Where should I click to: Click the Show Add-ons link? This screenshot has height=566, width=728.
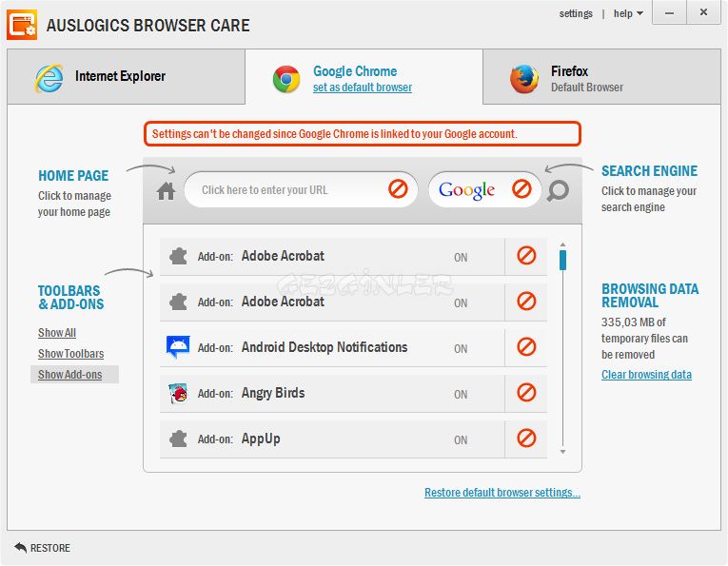pyautogui.click(x=69, y=375)
